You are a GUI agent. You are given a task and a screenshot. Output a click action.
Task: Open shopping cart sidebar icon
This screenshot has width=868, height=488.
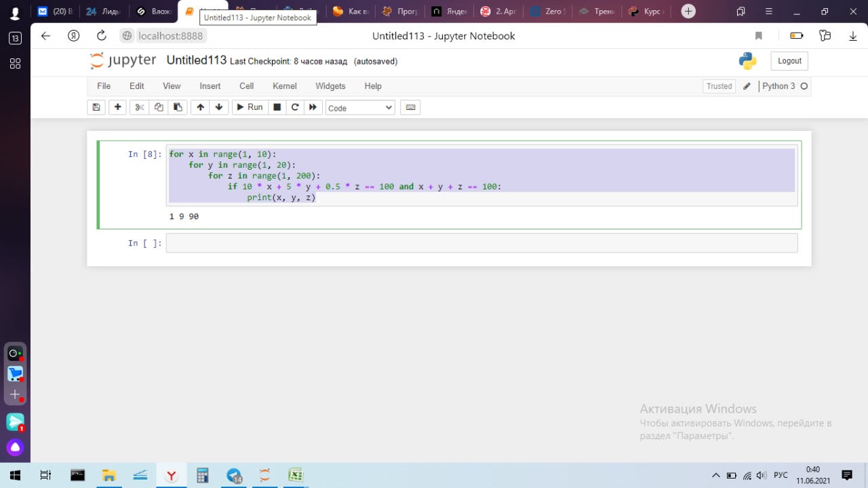coord(15,374)
